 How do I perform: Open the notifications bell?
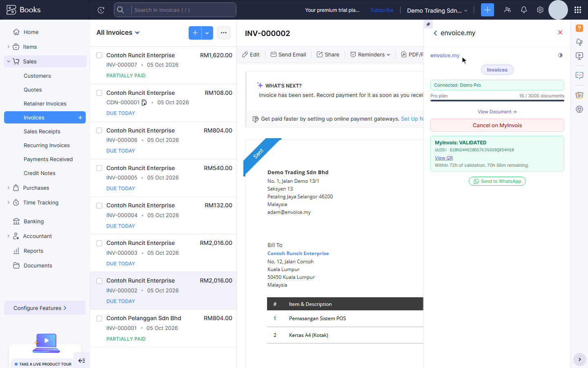(x=524, y=10)
